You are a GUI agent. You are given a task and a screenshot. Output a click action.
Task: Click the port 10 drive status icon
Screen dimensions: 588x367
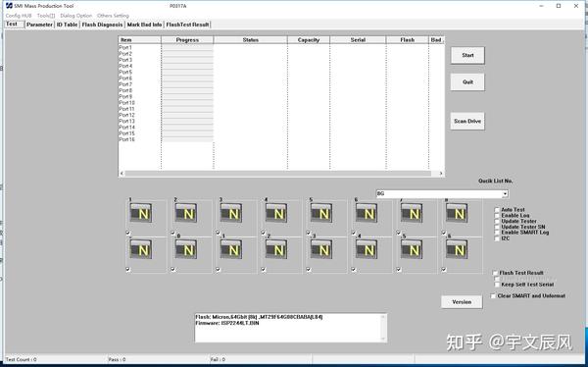(x=186, y=249)
